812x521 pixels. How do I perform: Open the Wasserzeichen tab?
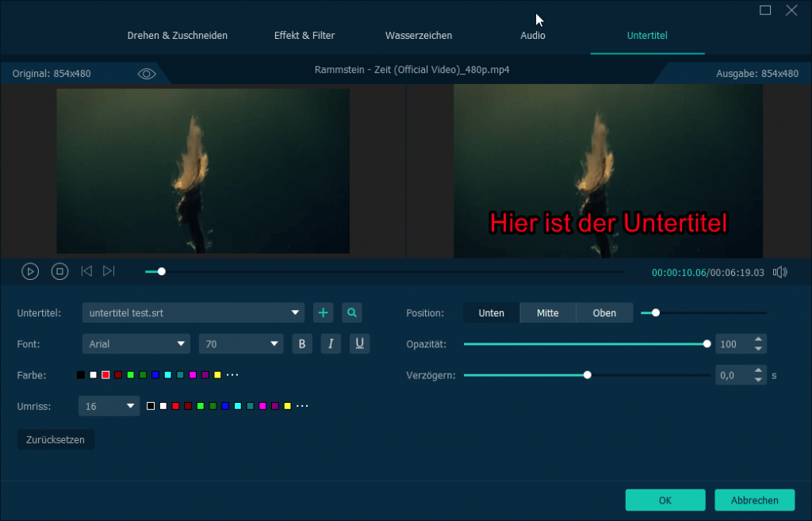pos(419,36)
